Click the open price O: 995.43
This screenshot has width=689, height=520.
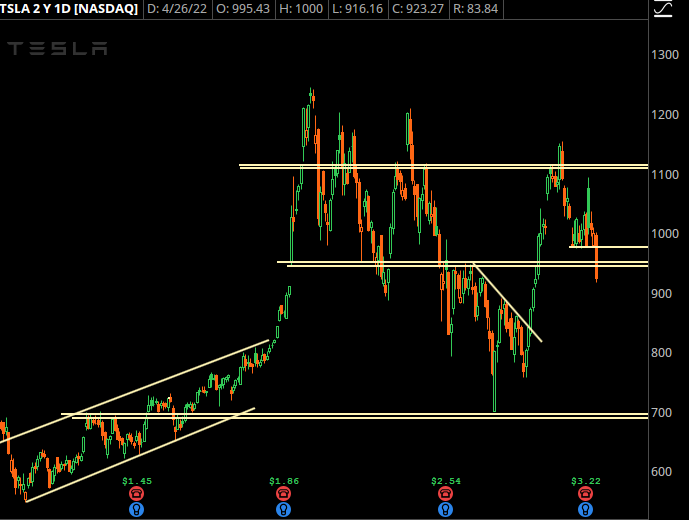243,9
